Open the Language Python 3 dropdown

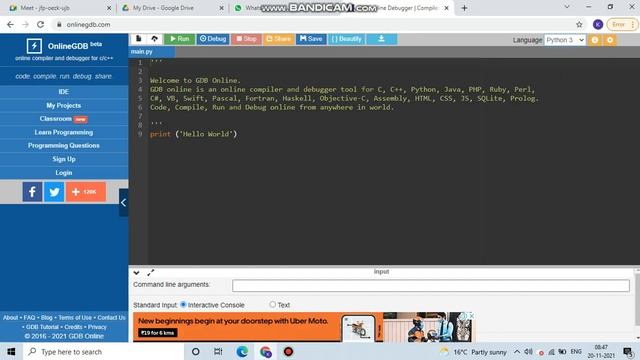(565, 40)
